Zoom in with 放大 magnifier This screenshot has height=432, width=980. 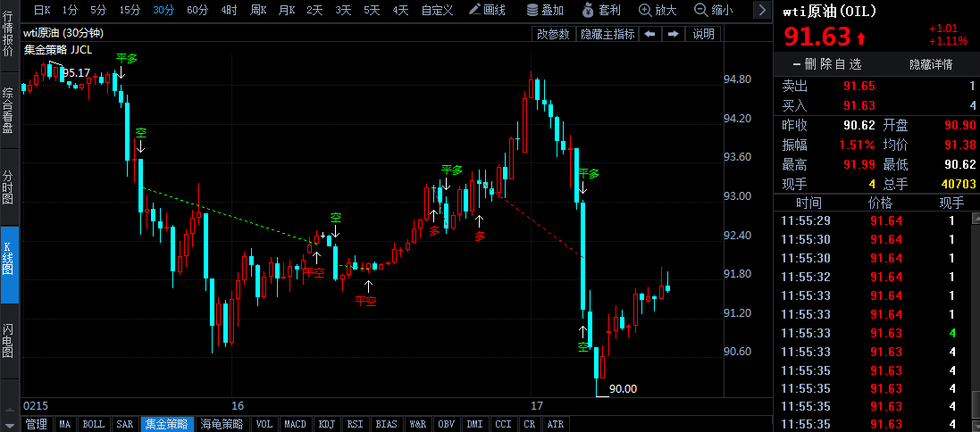(658, 9)
